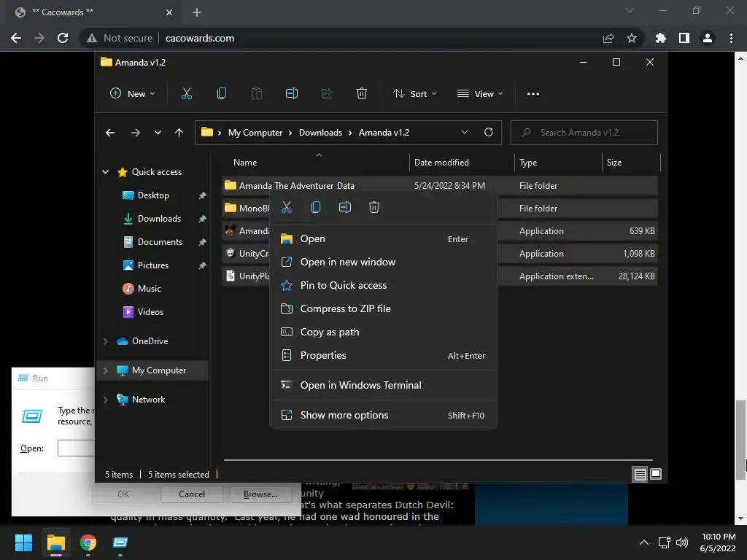Viewport: 747px width, 560px height.
Task: Reload the Cacowards page in Chrome
Action: pos(63,38)
